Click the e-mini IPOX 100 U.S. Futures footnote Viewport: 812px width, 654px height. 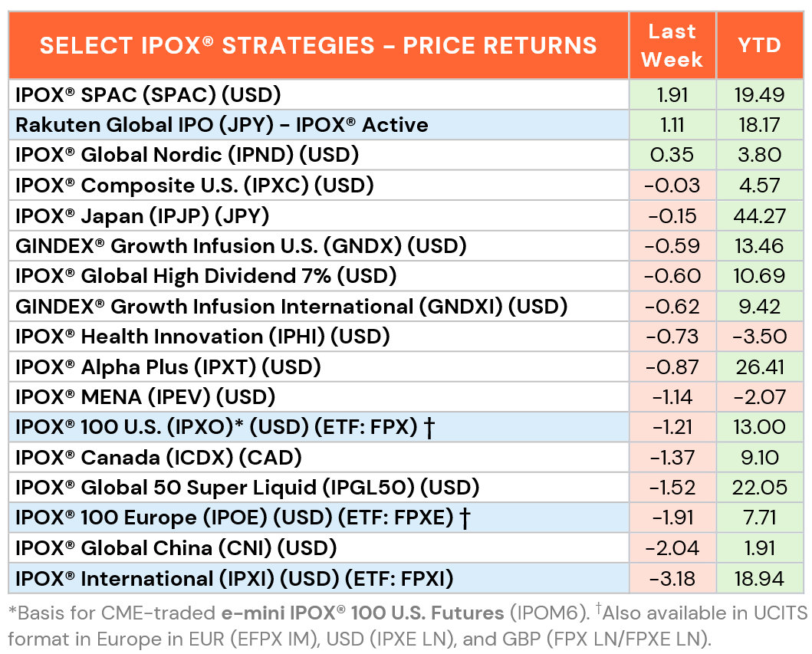pos(363,613)
